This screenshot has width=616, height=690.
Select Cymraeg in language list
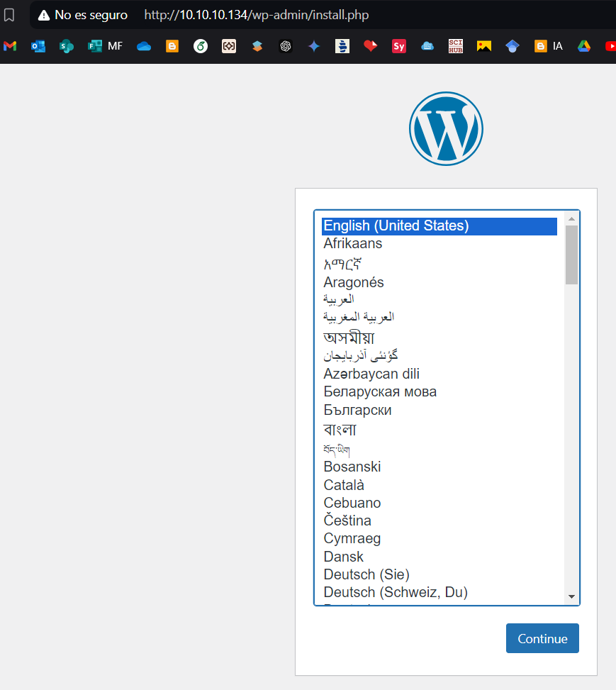pyautogui.click(x=439, y=539)
